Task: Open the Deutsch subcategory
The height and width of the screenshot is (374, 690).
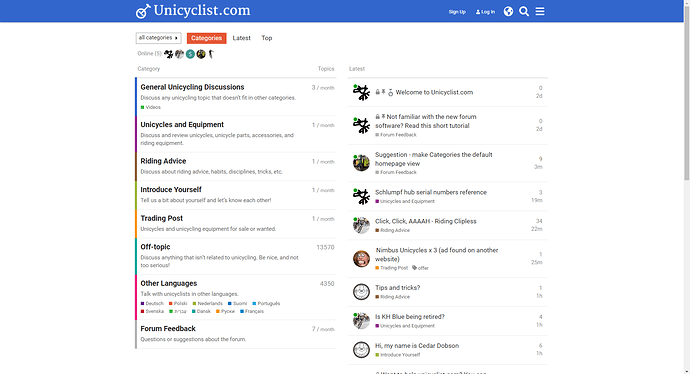Action: (152, 304)
